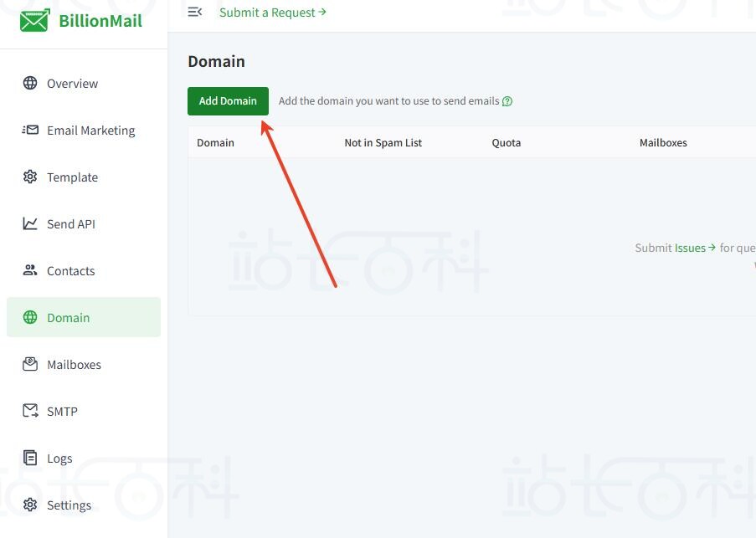Click the Add Domain button
Image resolution: width=756 pixels, height=538 pixels.
point(228,101)
